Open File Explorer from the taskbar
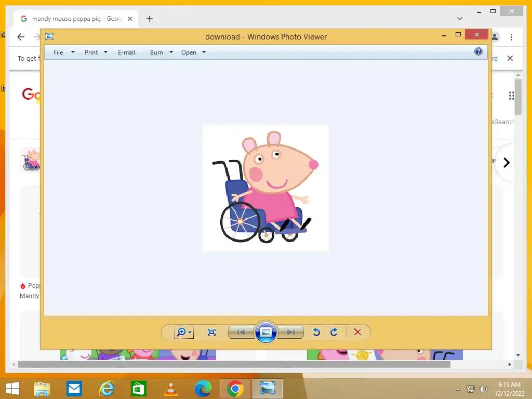The image size is (532, 399). pyautogui.click(x=42, y=389)
